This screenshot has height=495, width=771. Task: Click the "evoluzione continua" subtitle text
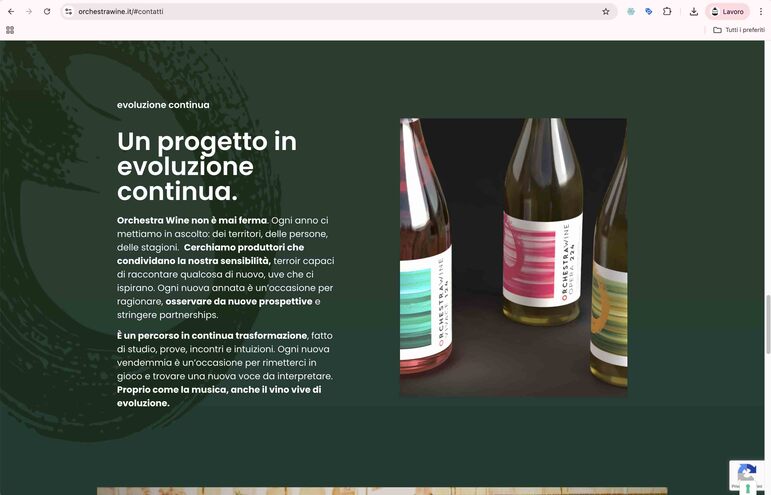click(163, 105)
